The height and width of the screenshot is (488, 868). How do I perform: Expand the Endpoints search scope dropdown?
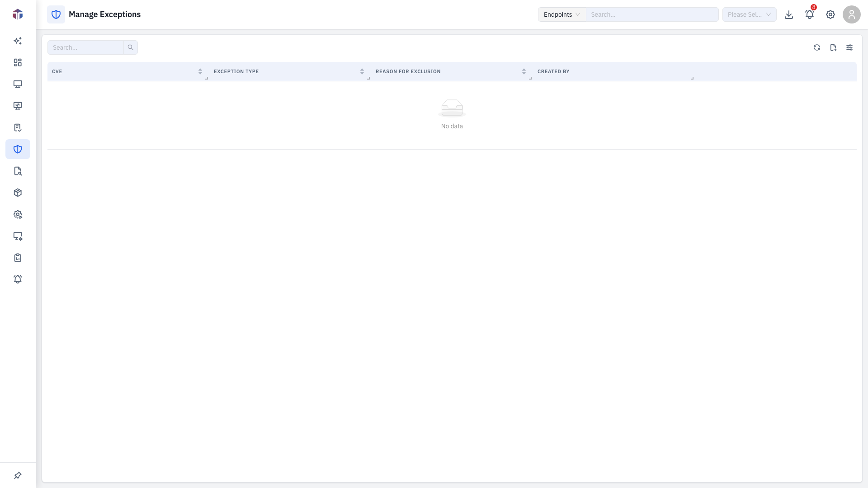tap(562, 14)
